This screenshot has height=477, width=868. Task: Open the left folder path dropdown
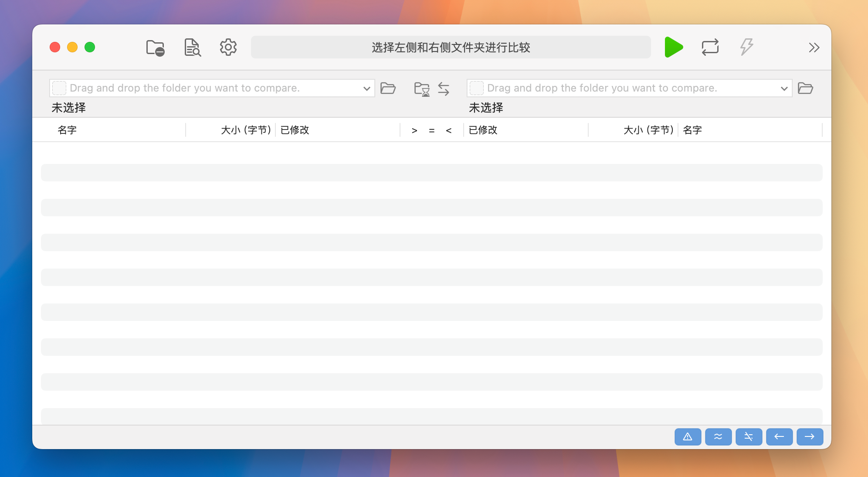[x=366, y=89]
